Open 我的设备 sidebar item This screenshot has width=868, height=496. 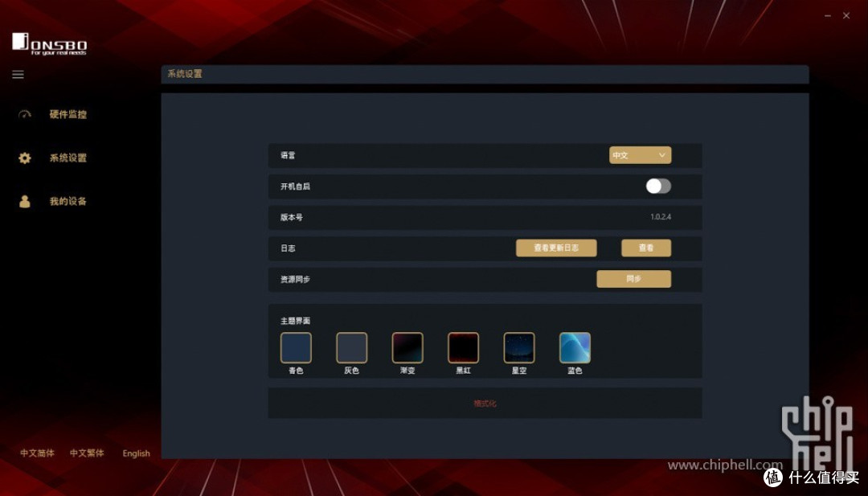pyautogui.click(x=68, y=202)
